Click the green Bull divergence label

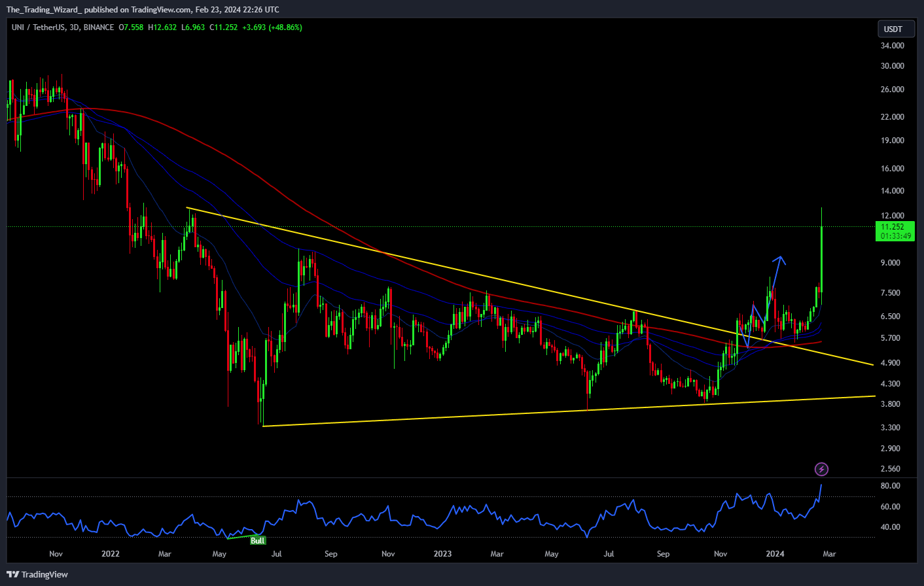click(x=258, y=540)
